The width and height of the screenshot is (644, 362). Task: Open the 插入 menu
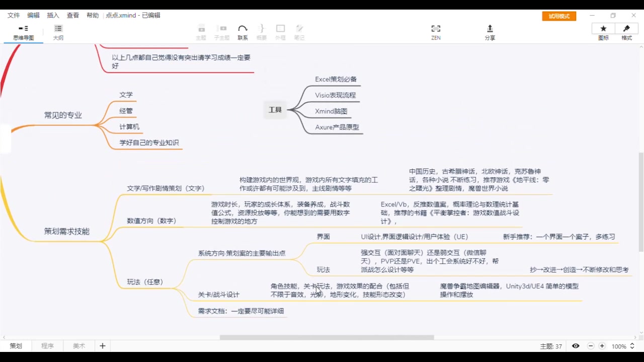(53, 16)
